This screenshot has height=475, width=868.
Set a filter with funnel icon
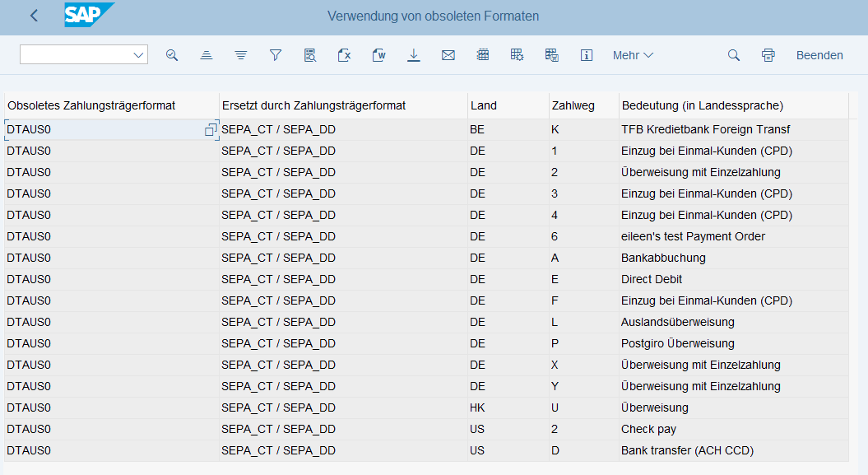pyautogui.click(x=276, y=55)
